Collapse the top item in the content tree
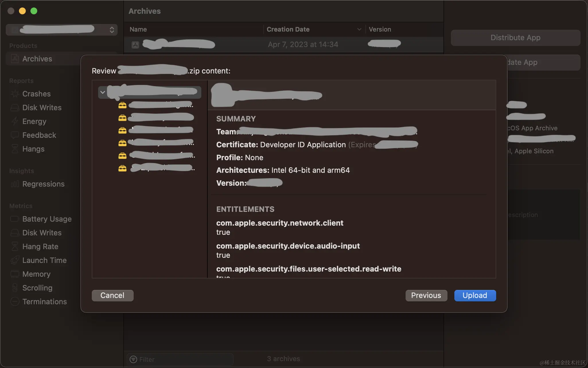Screen dimensions: 588x368 point(103,92)
